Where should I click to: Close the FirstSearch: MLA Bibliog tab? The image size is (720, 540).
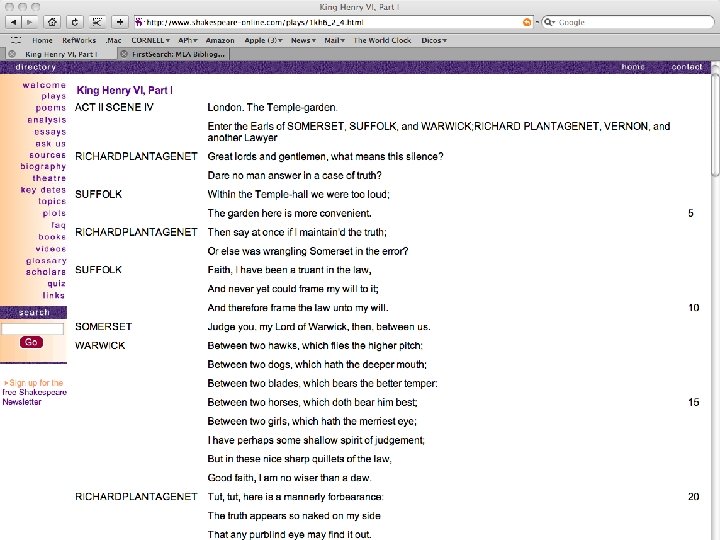pos(124,54)
